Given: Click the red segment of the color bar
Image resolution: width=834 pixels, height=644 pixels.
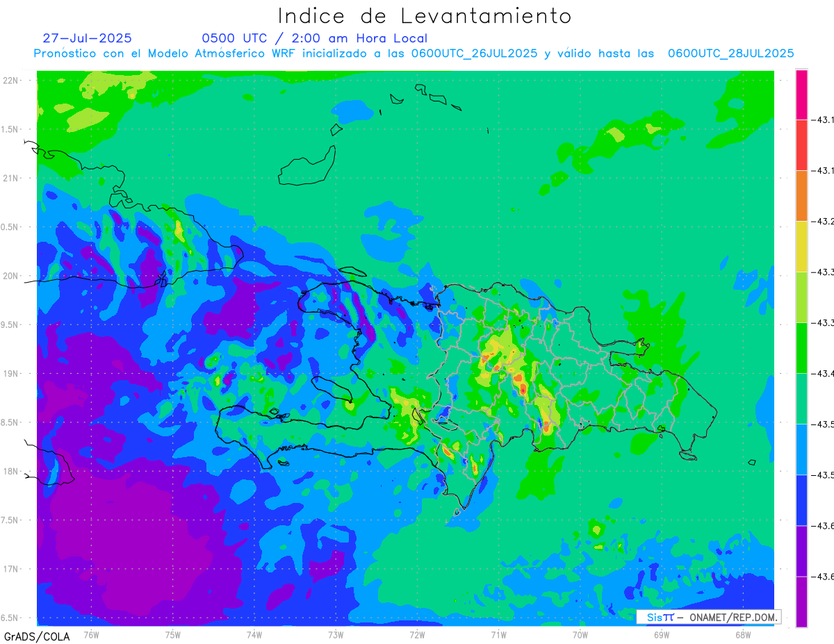Looking at the screenshot, I should pyautogui.click(x=801, y=145).
